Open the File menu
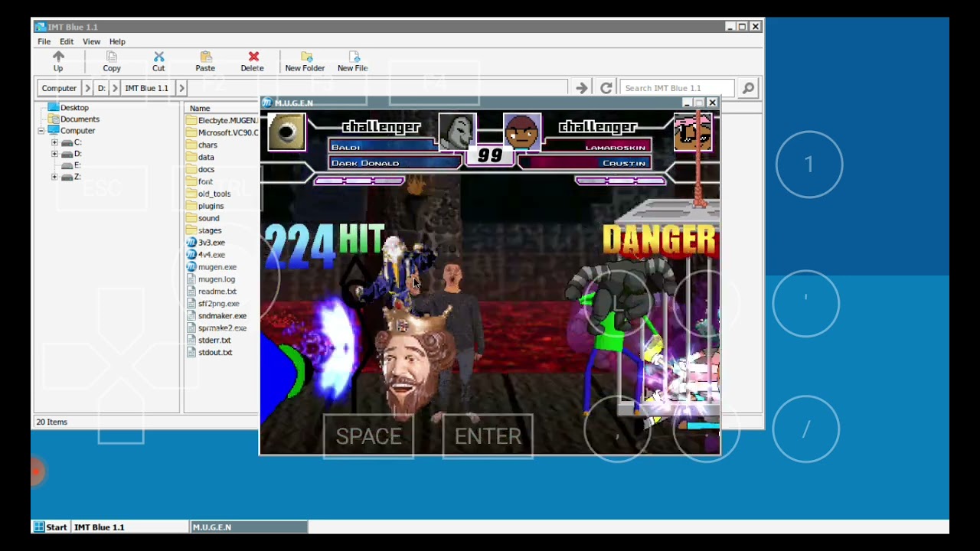The height and width of the screenshot is (551, 980). (x=44, y=41)
